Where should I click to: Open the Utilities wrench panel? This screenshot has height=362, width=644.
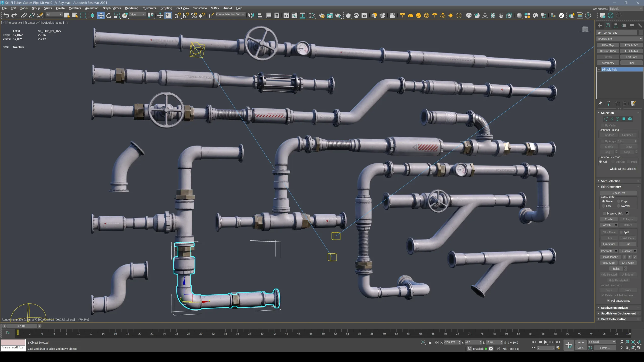pos(640,26)
